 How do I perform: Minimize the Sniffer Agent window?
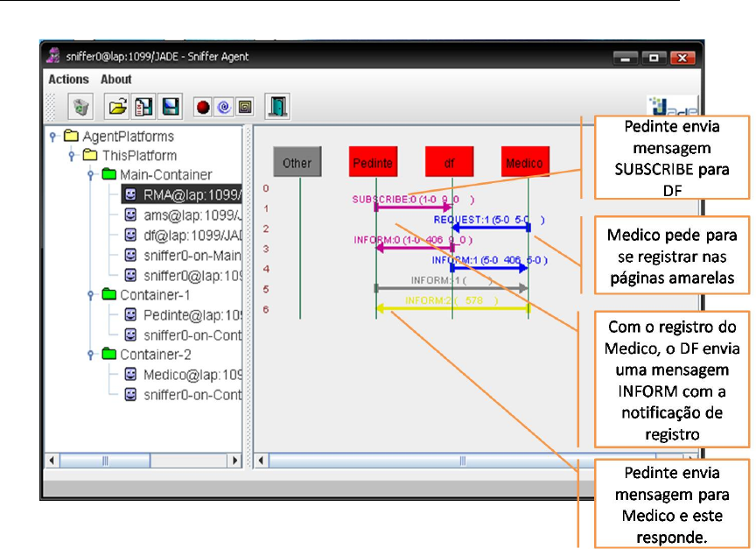click(626, 58)
